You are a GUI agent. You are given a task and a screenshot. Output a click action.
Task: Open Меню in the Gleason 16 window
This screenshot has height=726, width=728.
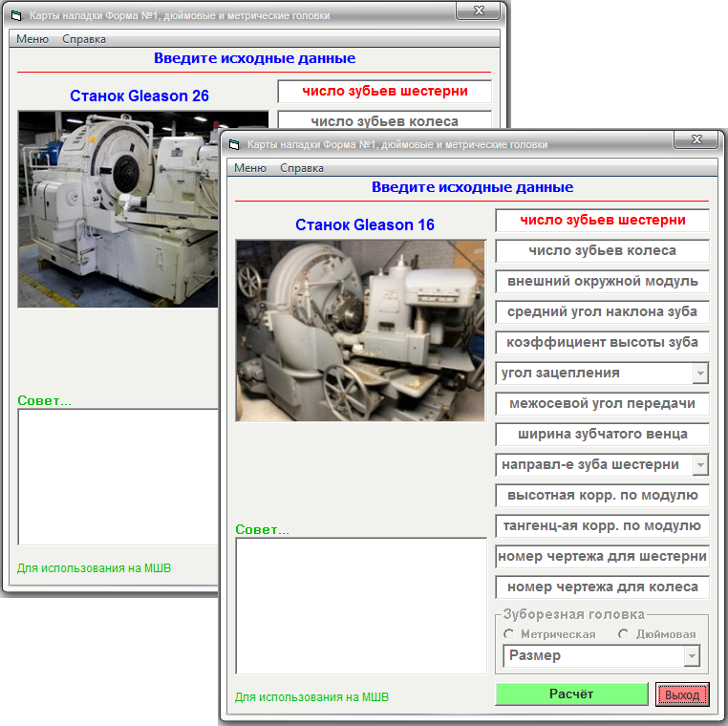[249, 168]
